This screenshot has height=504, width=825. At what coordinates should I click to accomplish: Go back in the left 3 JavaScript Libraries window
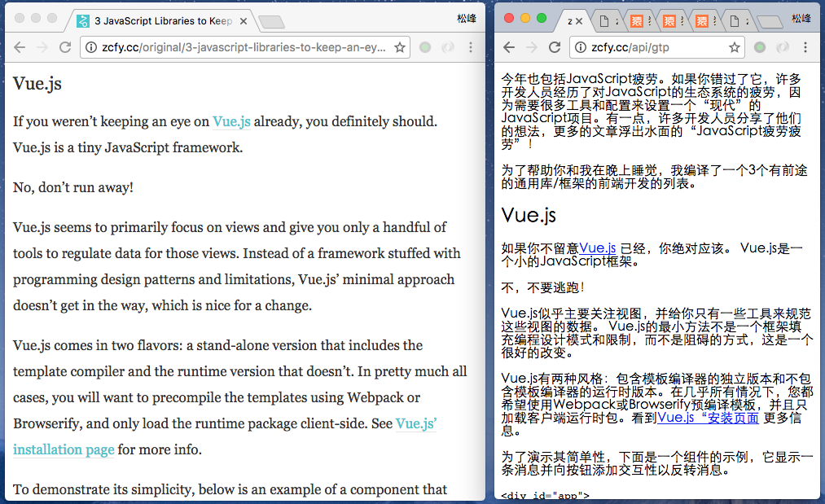20,47
